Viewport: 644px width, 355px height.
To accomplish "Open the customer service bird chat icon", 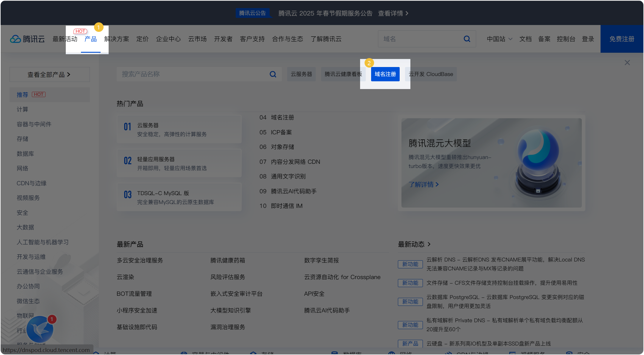I will pyautogui.click(x=40, y=329).
